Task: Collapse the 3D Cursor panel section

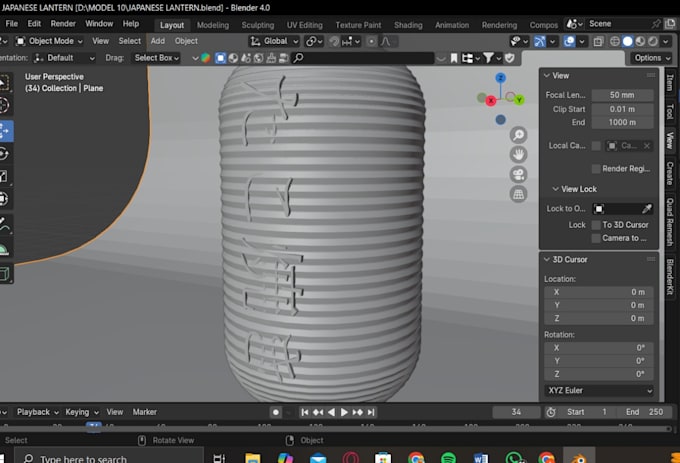Action: (547, 259)
